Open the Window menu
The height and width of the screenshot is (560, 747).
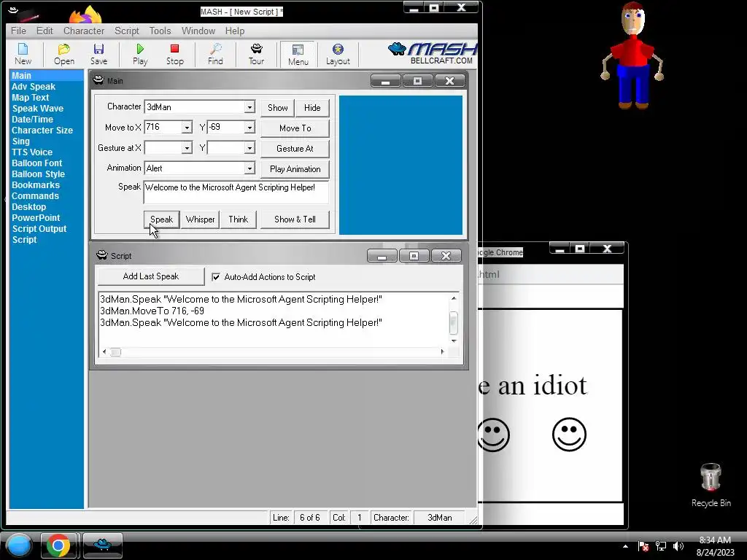coord(198,31)
